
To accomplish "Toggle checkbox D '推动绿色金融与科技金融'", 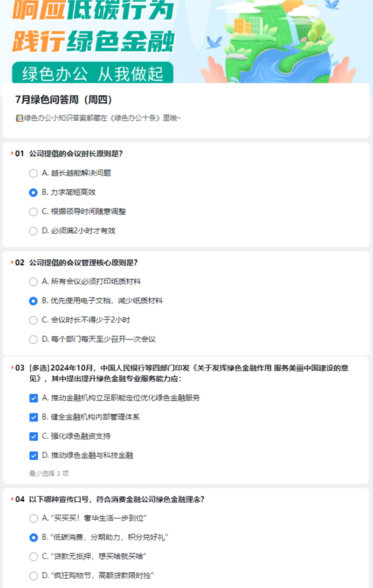I will pos(33,455).
